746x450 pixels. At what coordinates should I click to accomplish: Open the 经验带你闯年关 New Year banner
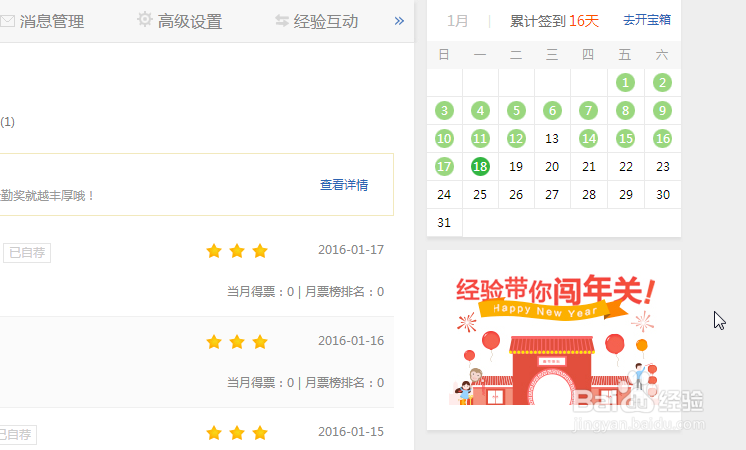coord(554,340)
